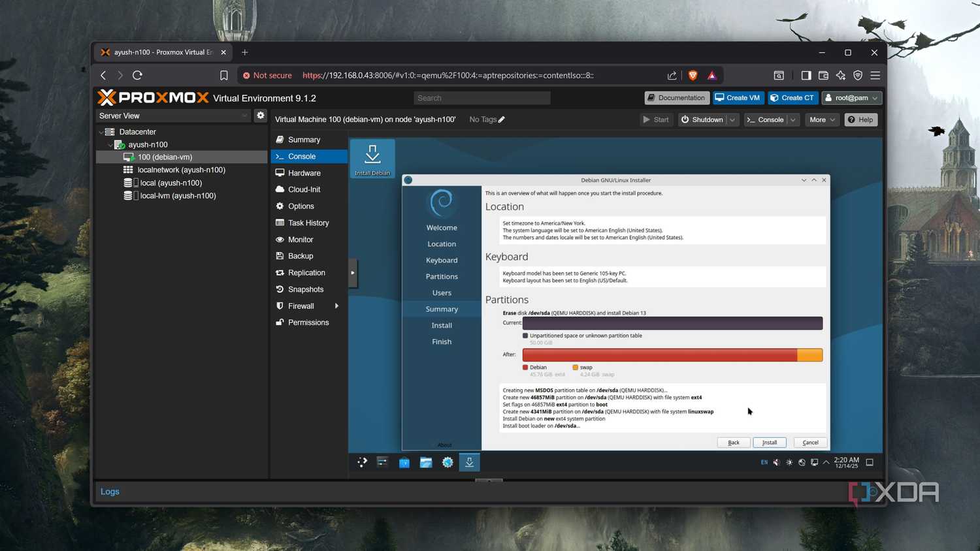Select the Install Debian desktop icon
The width and height of the screenshot is (980, 551).
click(372, 157)
